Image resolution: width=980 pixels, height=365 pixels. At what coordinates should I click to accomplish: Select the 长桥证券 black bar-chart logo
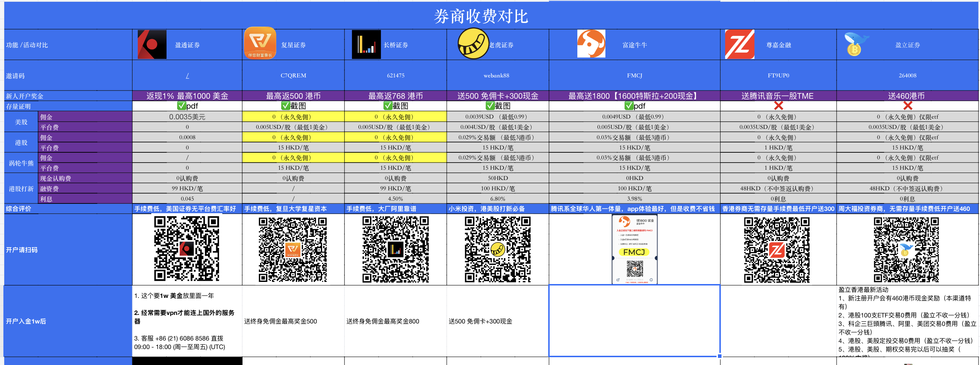366,44
